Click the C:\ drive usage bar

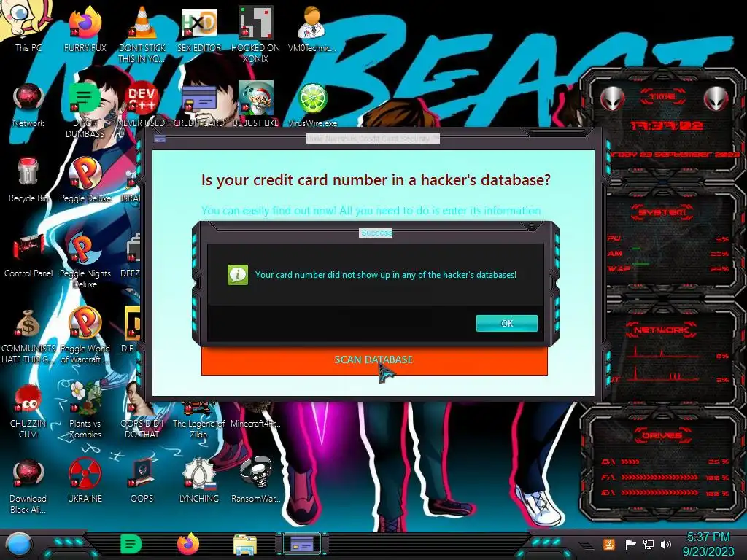[x=630, y=462]
